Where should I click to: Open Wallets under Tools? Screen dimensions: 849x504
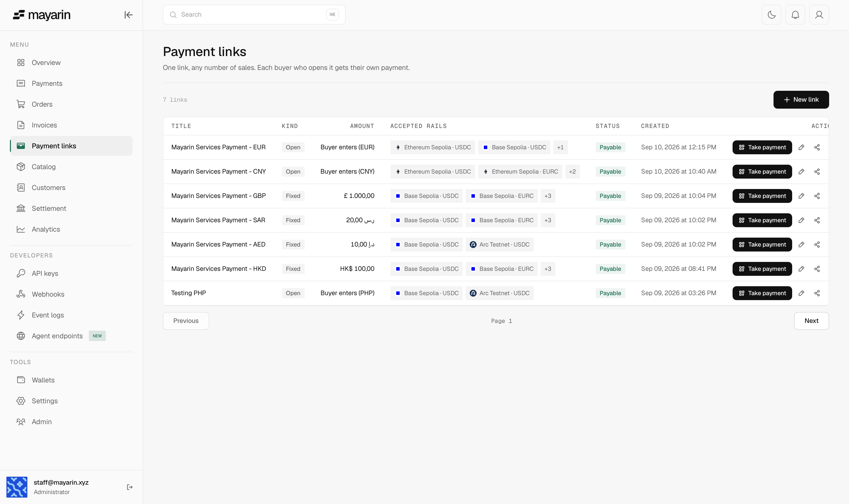71,380
